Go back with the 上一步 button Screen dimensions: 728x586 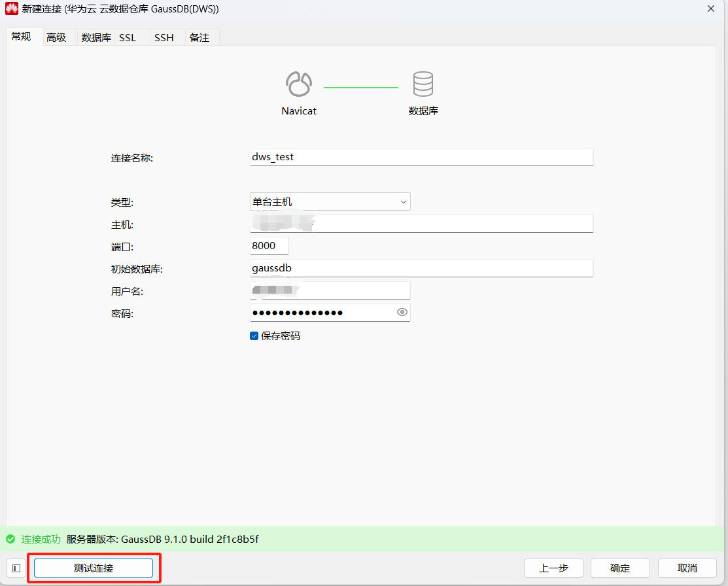tap(553, 568)
